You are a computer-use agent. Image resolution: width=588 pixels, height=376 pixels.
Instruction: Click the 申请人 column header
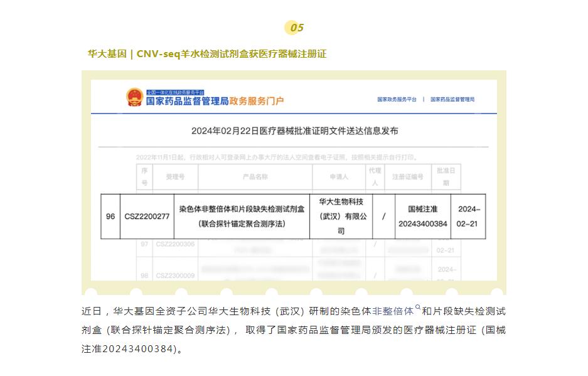point(339,177)
